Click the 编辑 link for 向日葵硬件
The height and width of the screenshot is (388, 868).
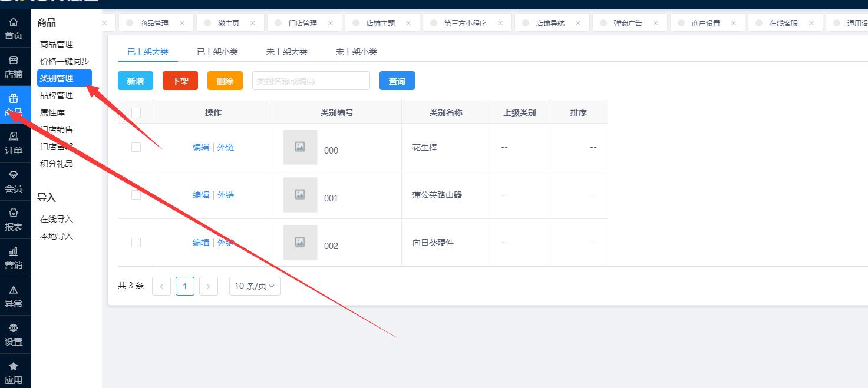click(200, 242)
